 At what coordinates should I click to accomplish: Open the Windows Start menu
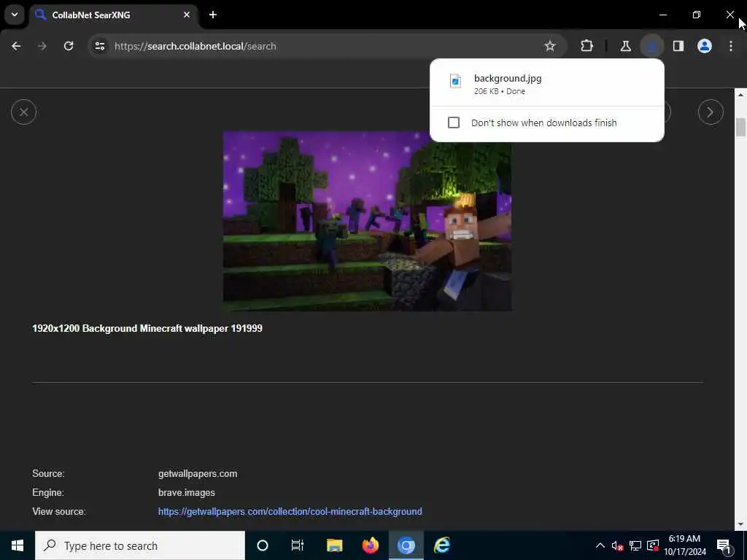point(18,545)
